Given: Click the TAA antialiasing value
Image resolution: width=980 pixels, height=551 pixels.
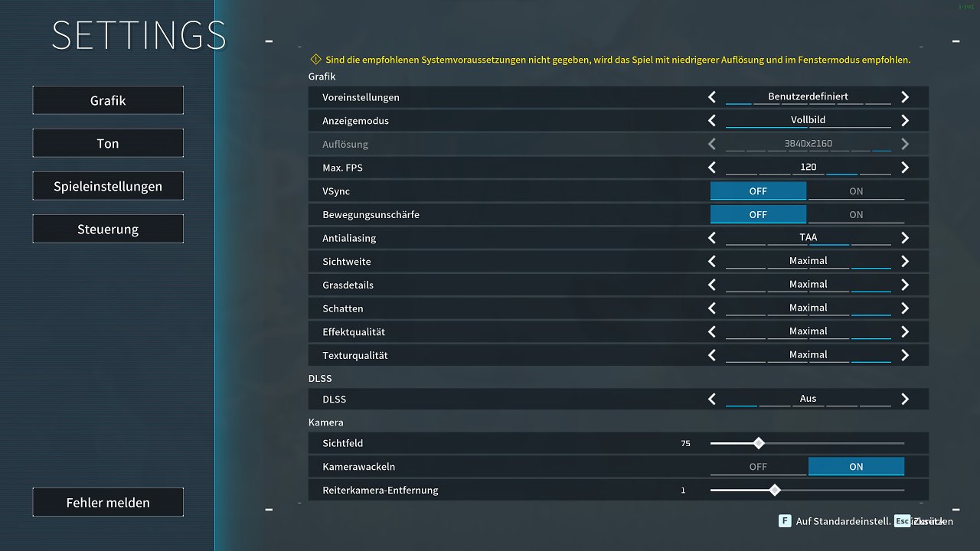Looking at the screenshot, I should click(808, 237).
